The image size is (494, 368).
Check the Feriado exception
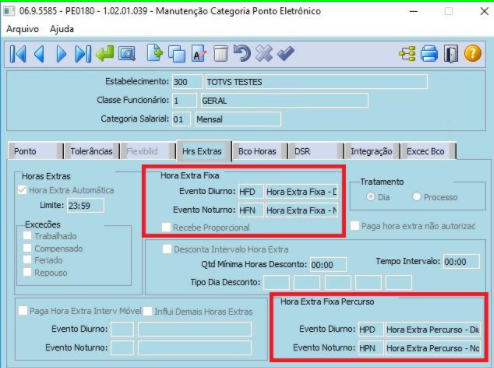tap(27, 260)
